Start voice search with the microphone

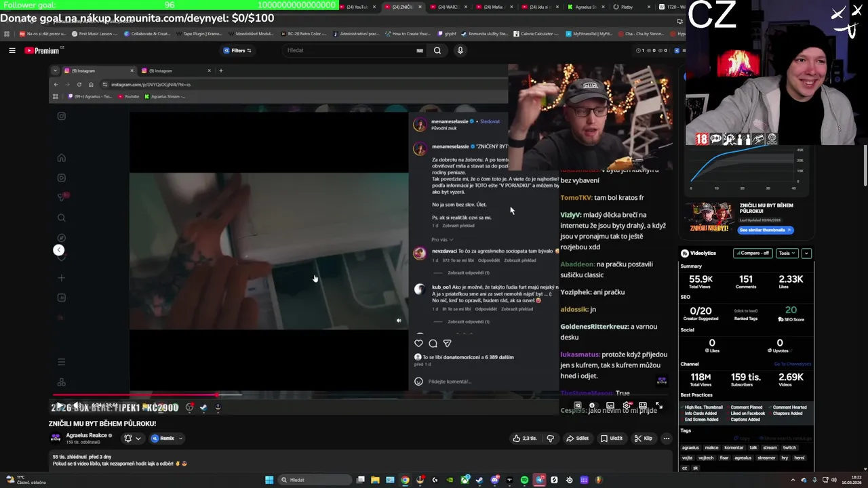click(460, 50)
